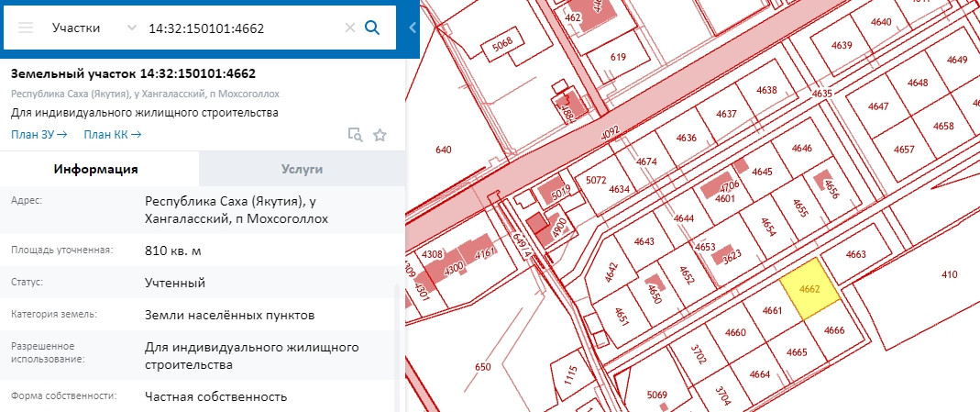Select parcel 4658 on the map
The width and height of the screenshot is (980, 412).
[x=943, y=126]
